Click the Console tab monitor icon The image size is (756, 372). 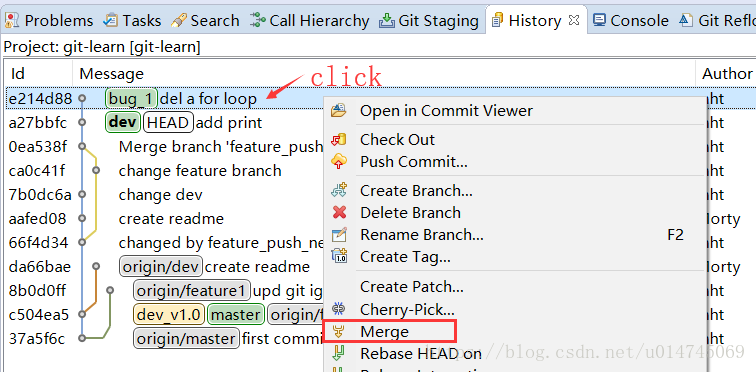pyautogui.click(x=599, y=20)
